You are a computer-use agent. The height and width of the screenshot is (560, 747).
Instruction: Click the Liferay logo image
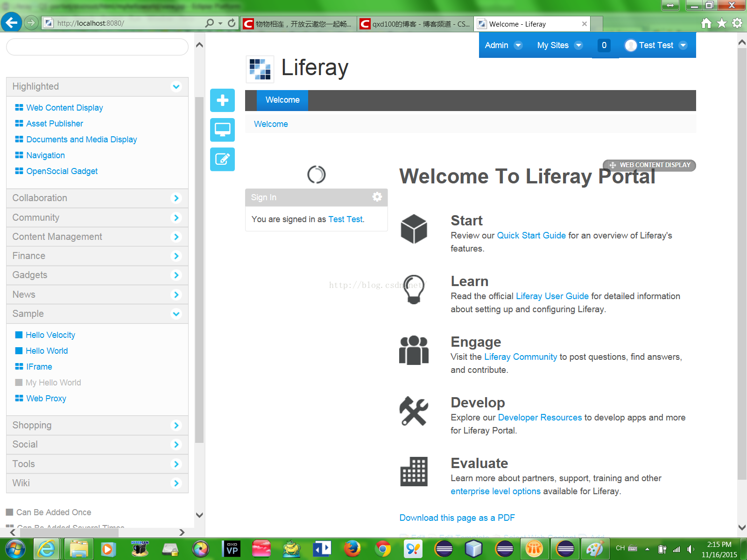click(260, 69)
